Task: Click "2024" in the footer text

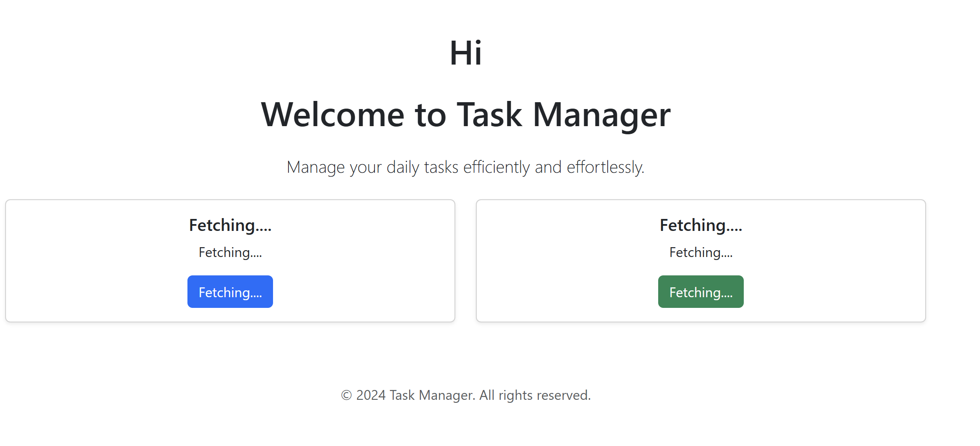Action: [x=371, y=396]
